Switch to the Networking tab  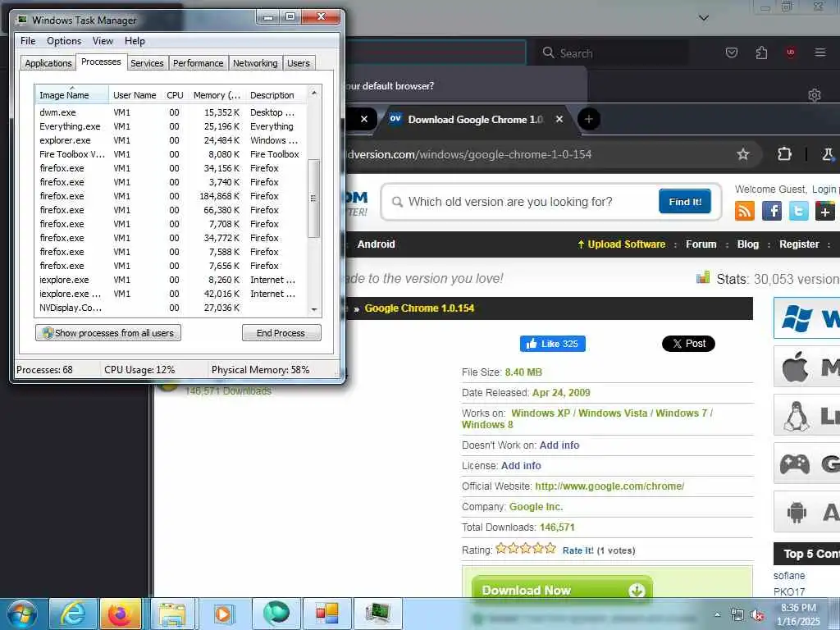coord(255,62)
